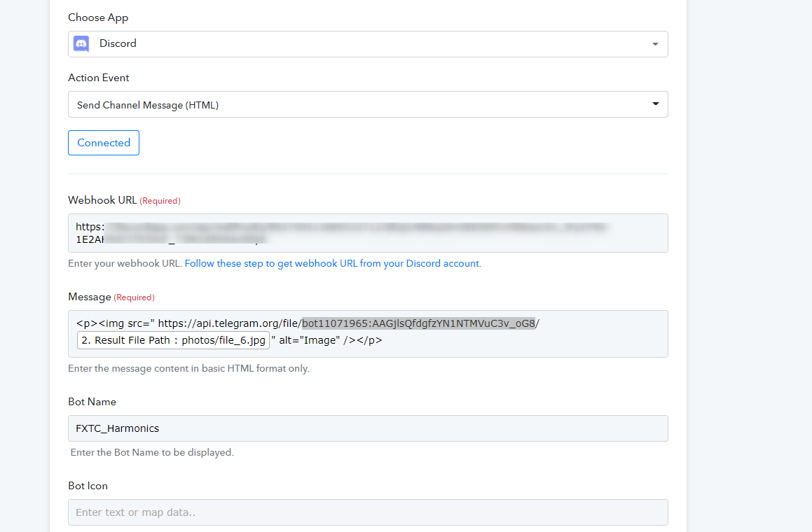Click into the Bot Icon field
This screenshot has height=532, width=812.
(x=368, y=512)
